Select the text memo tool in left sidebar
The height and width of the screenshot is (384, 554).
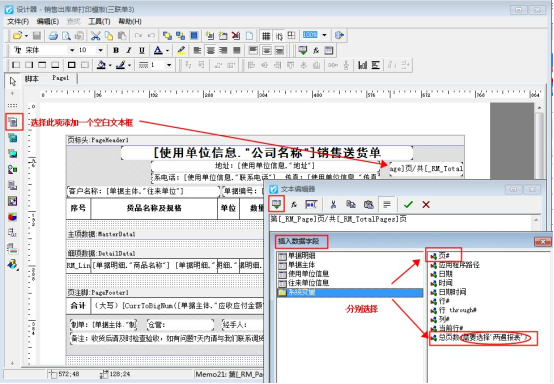[13, 122]
